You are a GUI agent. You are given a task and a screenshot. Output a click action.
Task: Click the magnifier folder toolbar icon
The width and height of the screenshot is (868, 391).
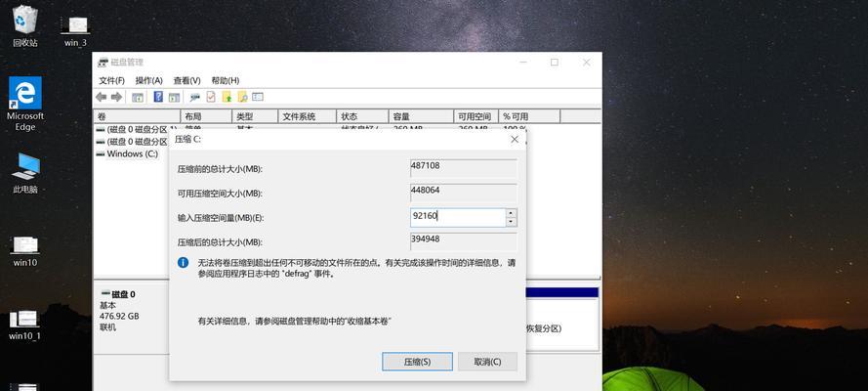[x=242, y=97]
